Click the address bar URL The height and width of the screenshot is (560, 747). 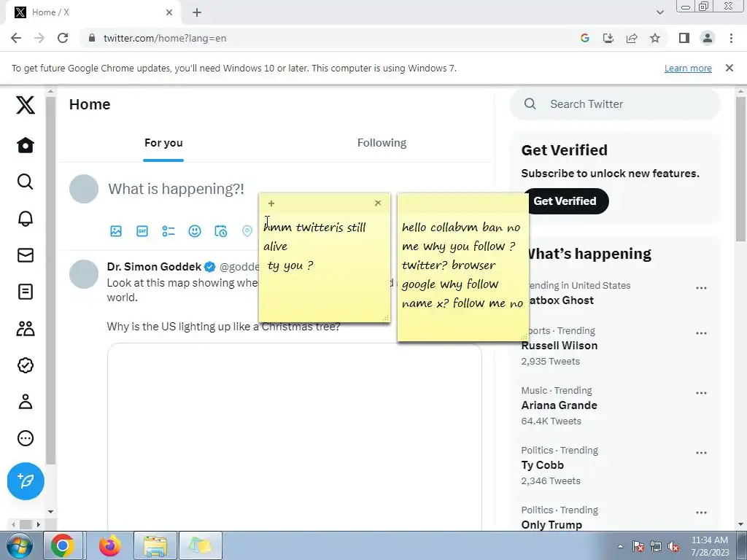(164, 38)
